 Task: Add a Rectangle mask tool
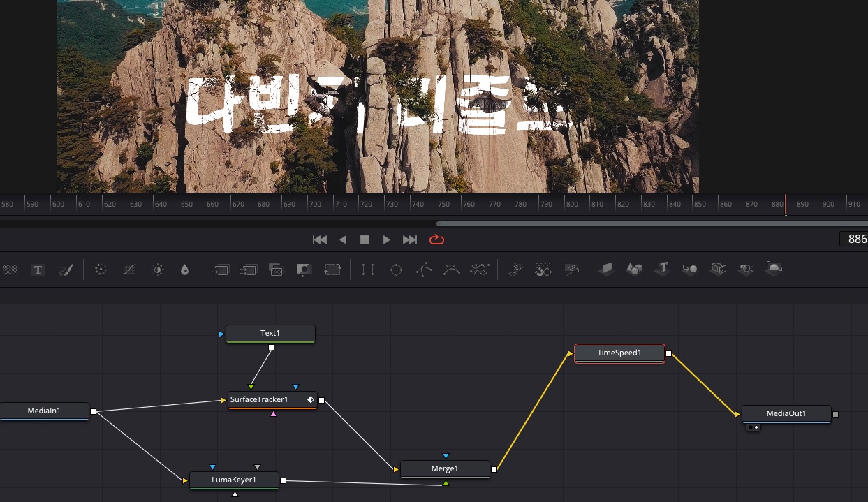368,270
